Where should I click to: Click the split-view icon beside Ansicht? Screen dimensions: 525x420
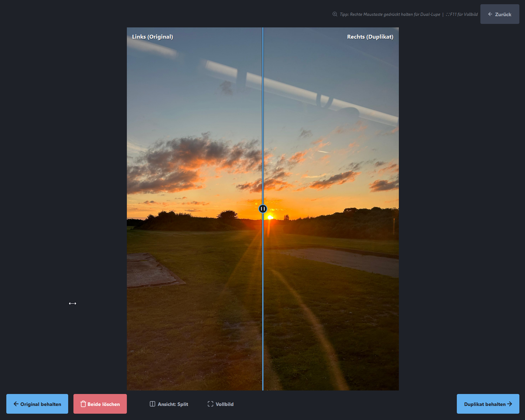(153, 404)
